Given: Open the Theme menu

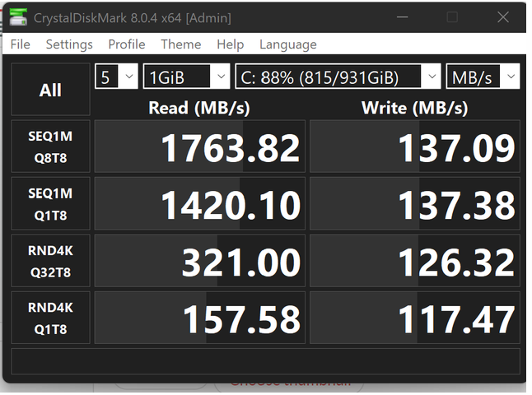Looking at the screenshot, I should click(x=180, y=44).
